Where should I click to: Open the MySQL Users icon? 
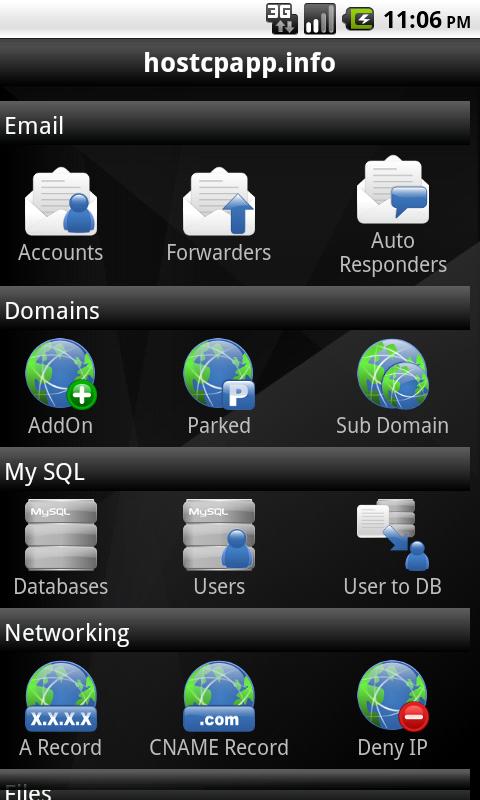219,535
